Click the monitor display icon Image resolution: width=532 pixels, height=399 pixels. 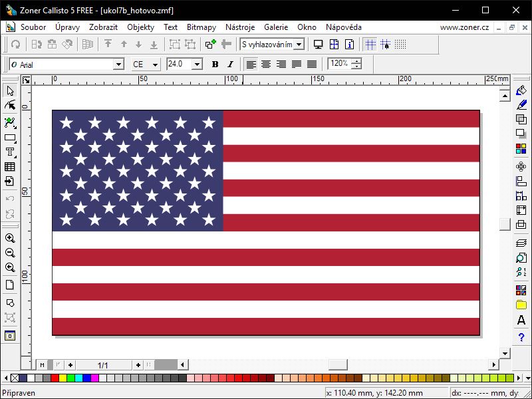click(x=319, y=45)
